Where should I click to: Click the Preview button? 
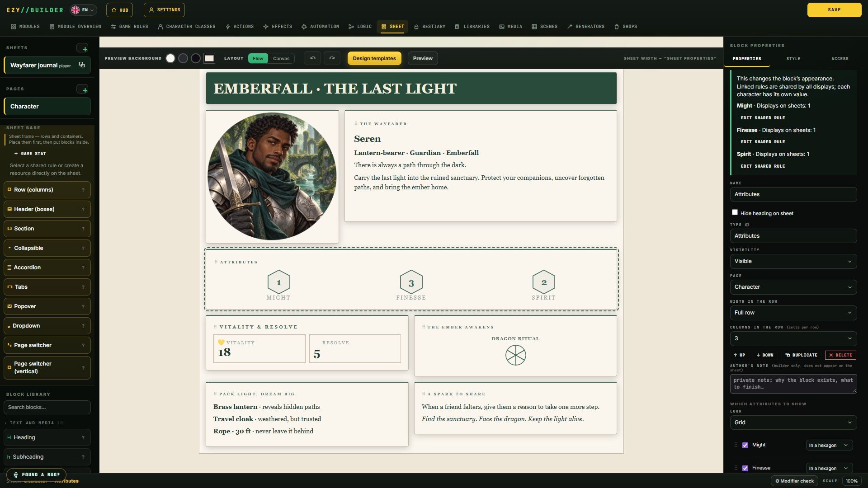423,58
